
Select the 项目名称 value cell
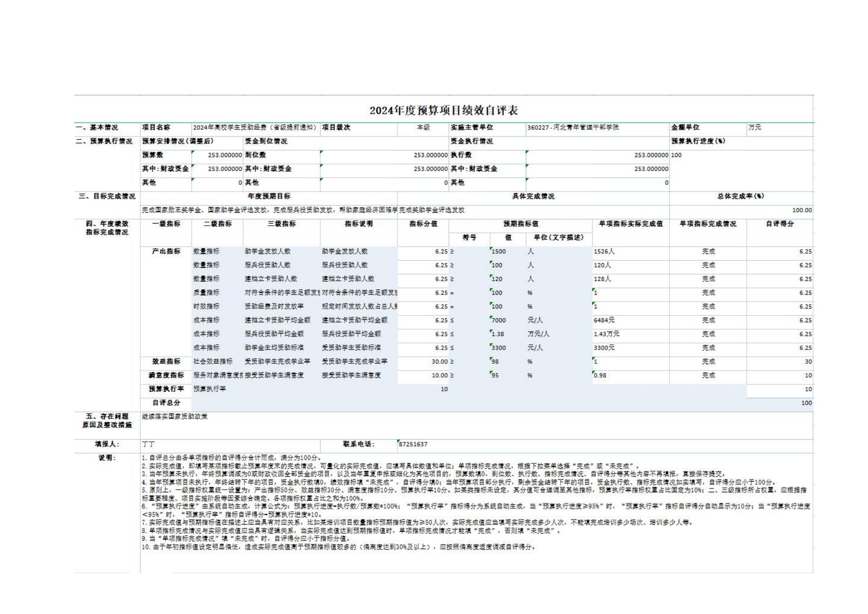coord(256,128)
